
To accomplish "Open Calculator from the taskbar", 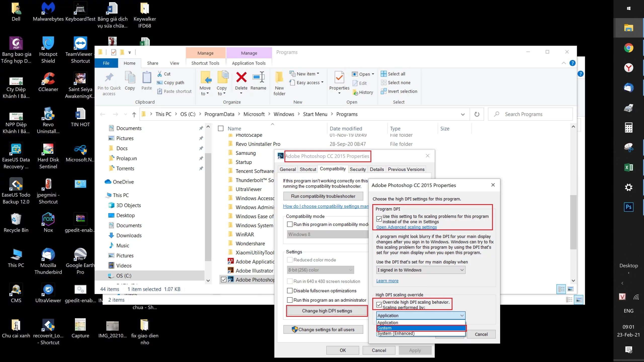I will pos(628,127).
